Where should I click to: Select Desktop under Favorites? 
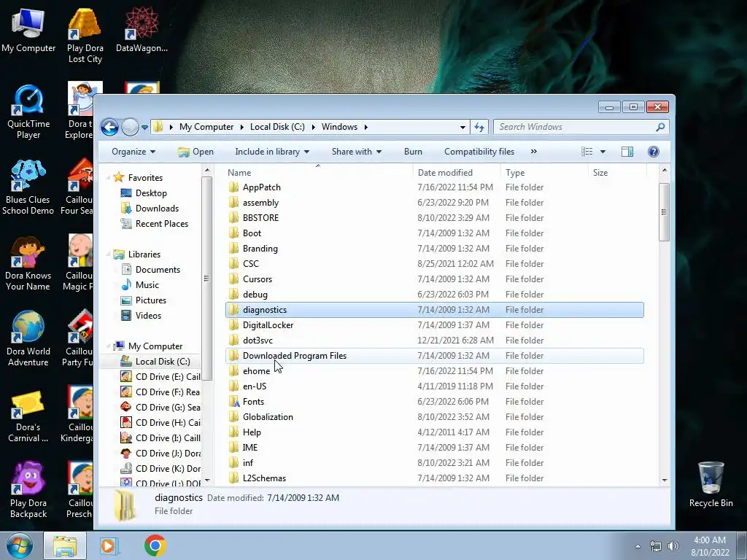pos(151,192)
